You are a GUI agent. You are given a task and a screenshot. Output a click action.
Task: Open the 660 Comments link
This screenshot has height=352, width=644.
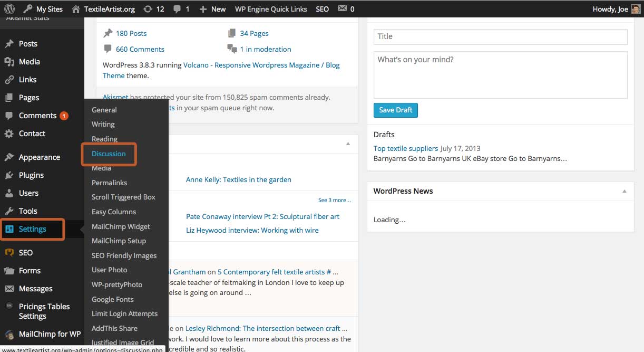coord(140,49)
